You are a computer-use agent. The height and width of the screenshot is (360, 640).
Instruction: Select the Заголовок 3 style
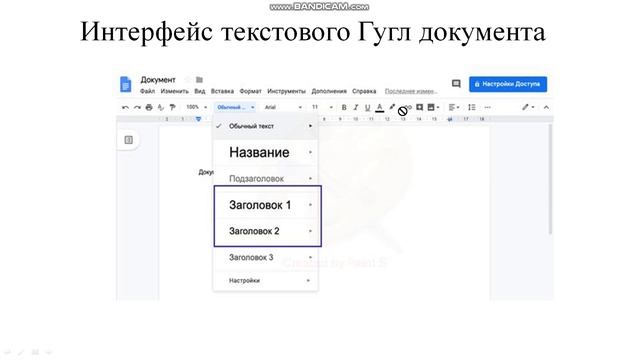pyautogui.click(x=265, y=257)
